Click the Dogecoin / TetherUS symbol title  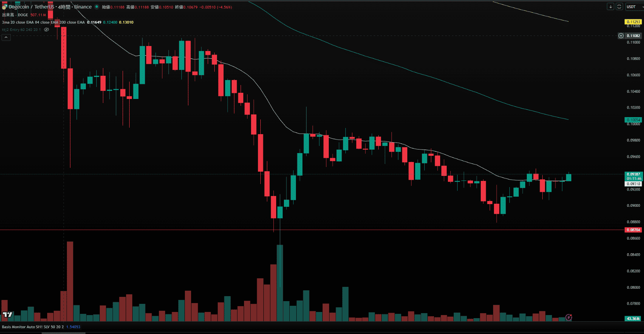pos(32,7)
